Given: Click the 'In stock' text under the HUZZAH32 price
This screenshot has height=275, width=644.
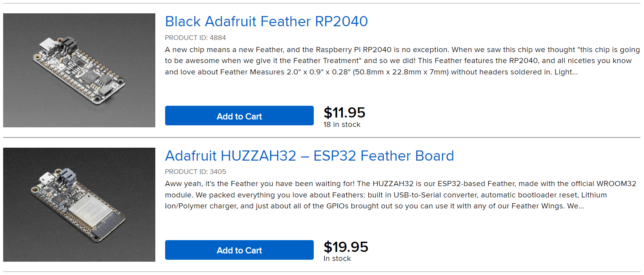Looking at the screenshot, I should point(337,259).
